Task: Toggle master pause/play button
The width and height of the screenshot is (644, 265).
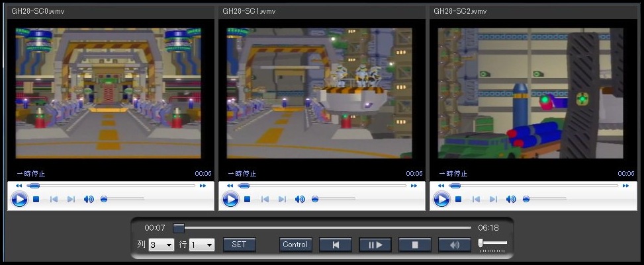Action: coord(375,245)
